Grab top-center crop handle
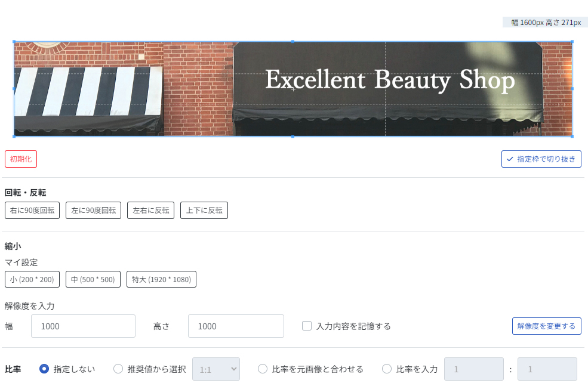Viewport: 588px width, 386px height. click(293, 42)
